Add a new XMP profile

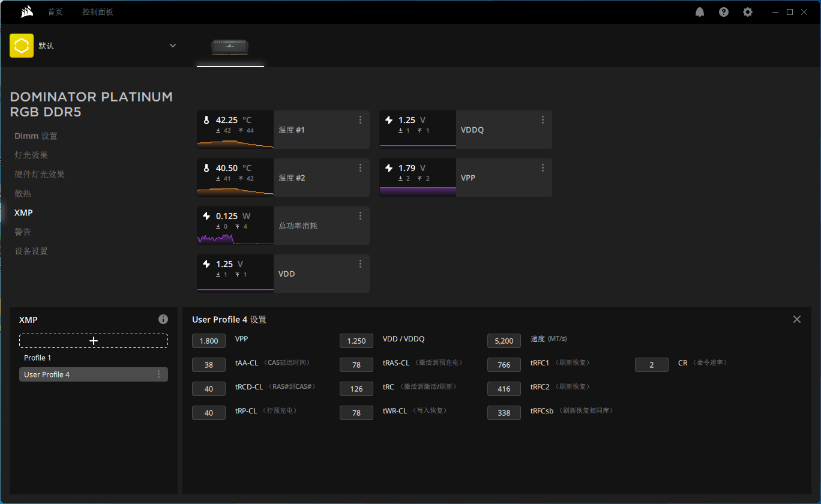pyautogui.click(x=94, y=341)
